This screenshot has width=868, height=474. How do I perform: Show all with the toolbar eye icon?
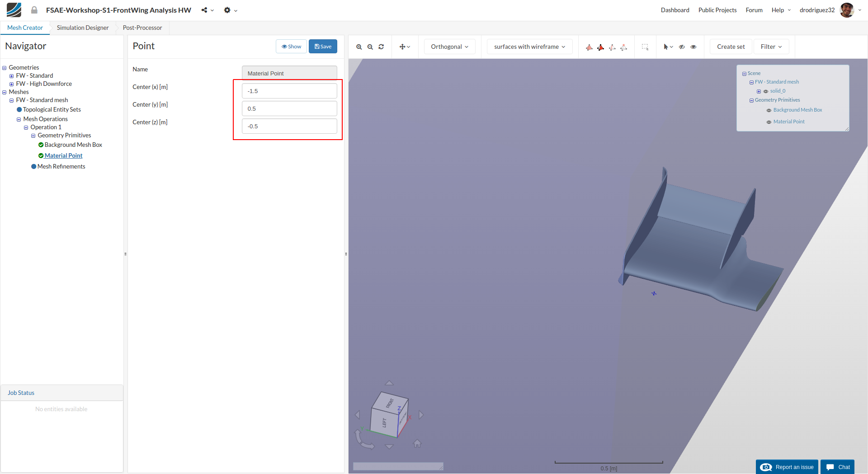tap(693, 47)
